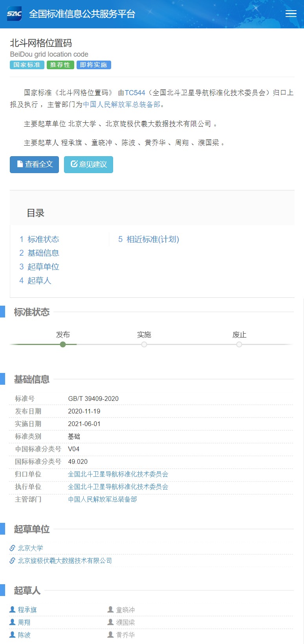Click person icon next to 童晓冲
This screenshot has width=304, height=644.
click(x=111, y=609)
